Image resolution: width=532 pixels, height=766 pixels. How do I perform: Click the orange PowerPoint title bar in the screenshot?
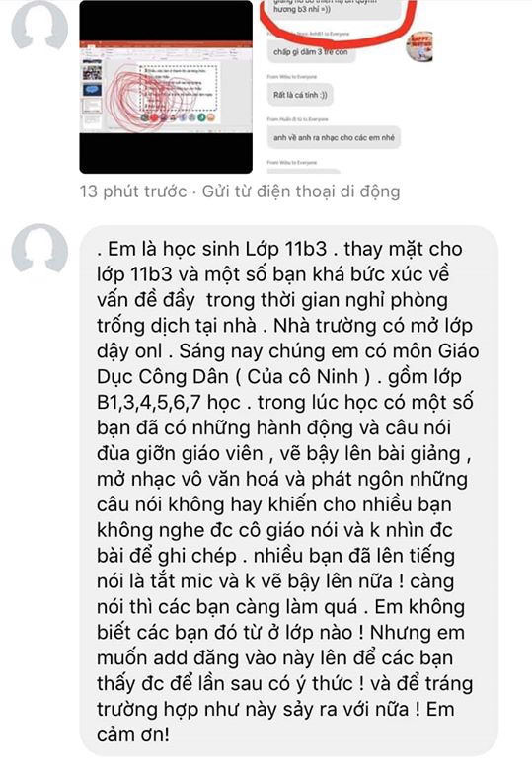[166, 44]
